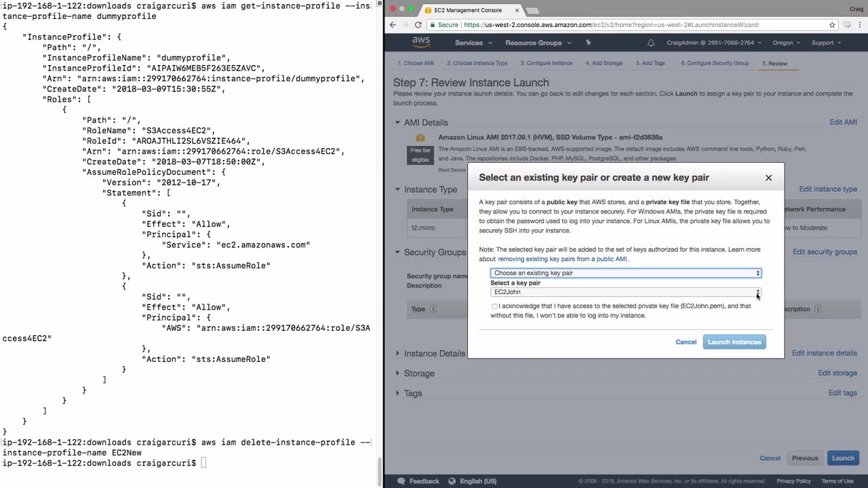
Task: Expand the Tags section
Action: tap(398, 393)
